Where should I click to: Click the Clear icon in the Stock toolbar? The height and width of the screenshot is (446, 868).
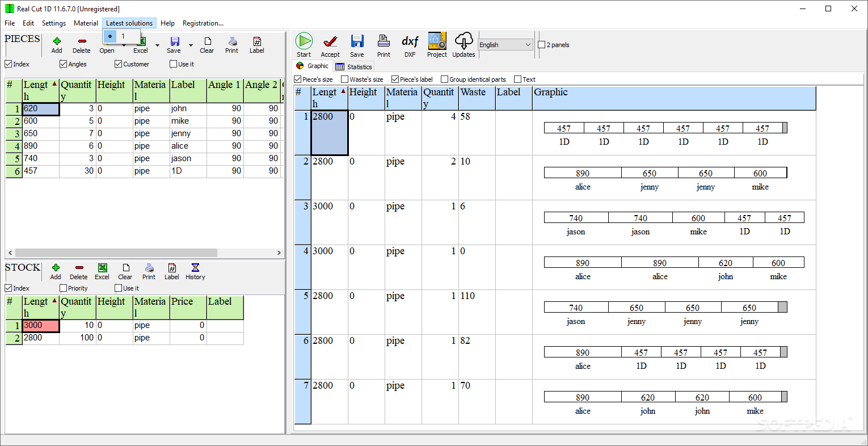[x=126, y=268]
